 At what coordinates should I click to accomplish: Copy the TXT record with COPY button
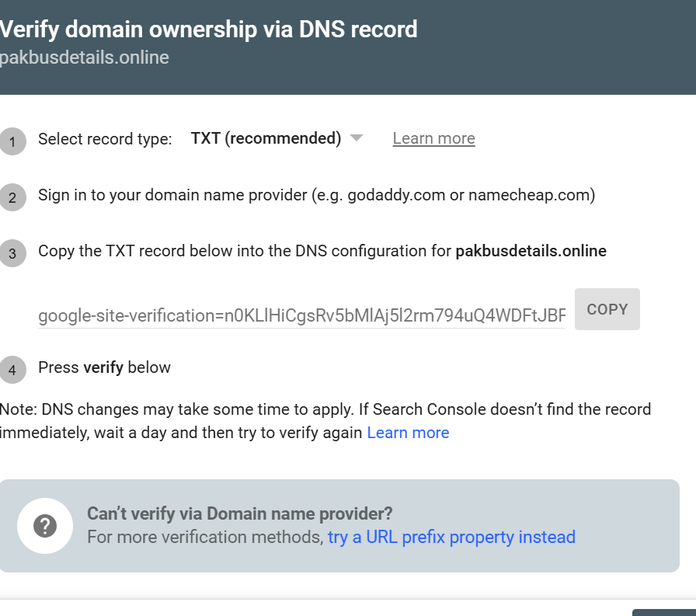pos(607,309)
